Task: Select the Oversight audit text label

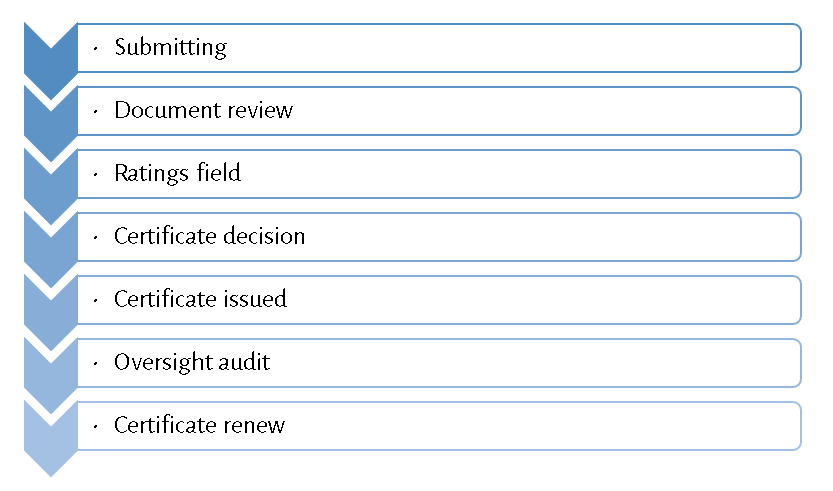Action: [192, 362]
